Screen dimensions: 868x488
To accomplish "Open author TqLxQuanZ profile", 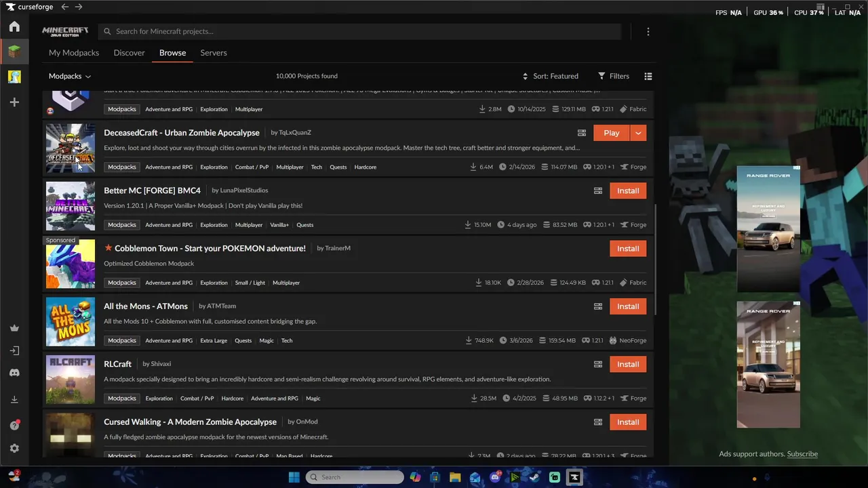I will [295, 133].
